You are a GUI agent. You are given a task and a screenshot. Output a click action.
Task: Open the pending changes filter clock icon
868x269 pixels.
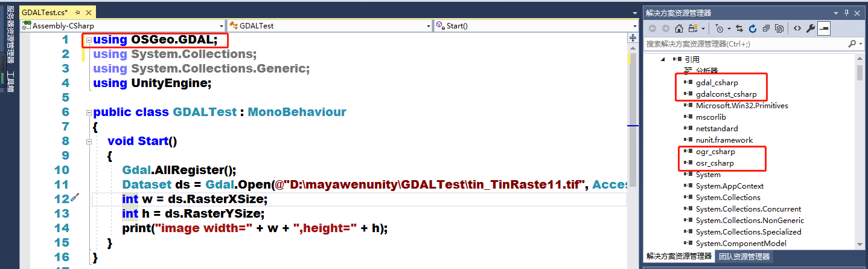point(719,28)
